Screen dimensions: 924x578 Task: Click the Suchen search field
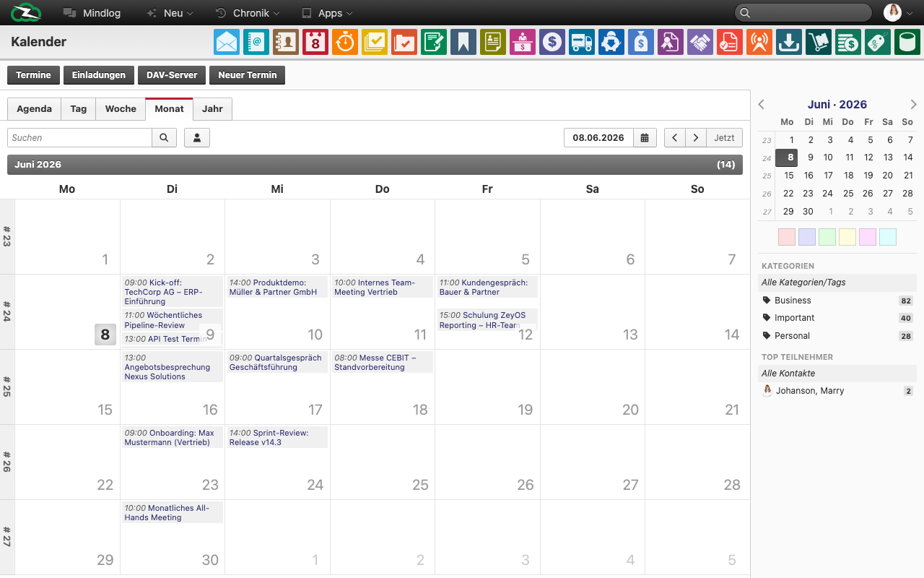[79, 137]
